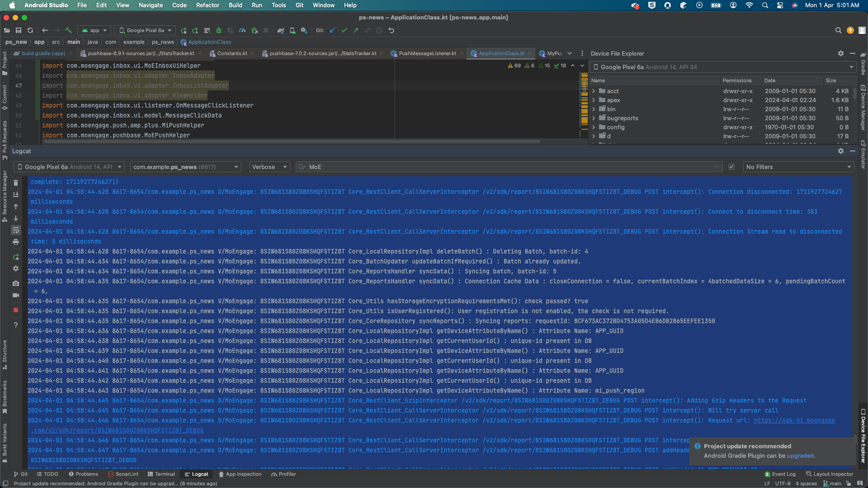Click the editor horizontal scrollbar
Image resolution: width=868 pixels, height=488 pixels.
291,141
